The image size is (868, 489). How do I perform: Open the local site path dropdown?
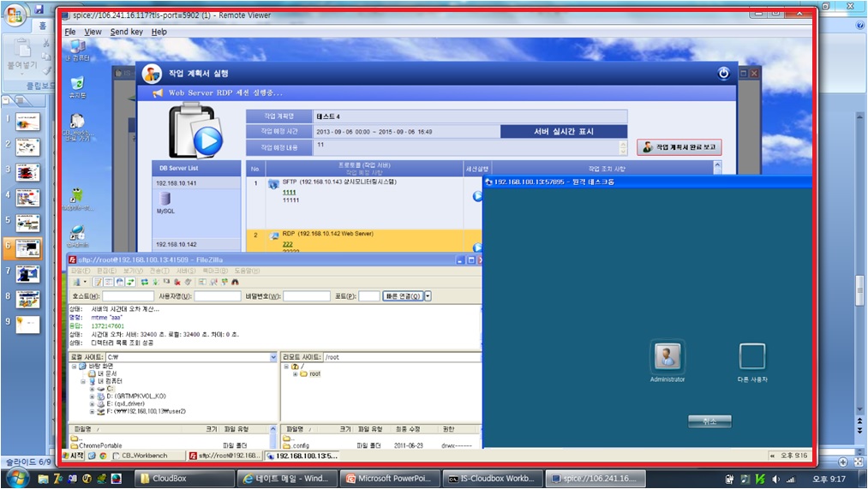(x=274, y=356)
